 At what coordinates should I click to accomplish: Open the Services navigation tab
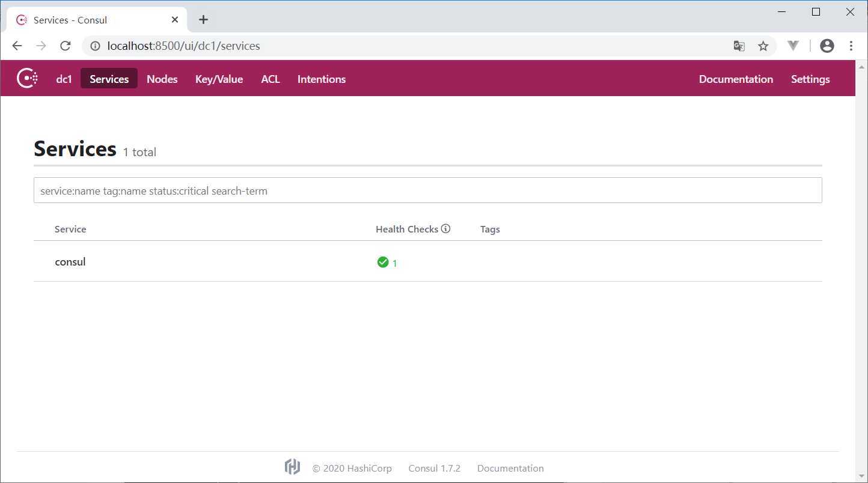pyautogui.click(x=109, y=79)
